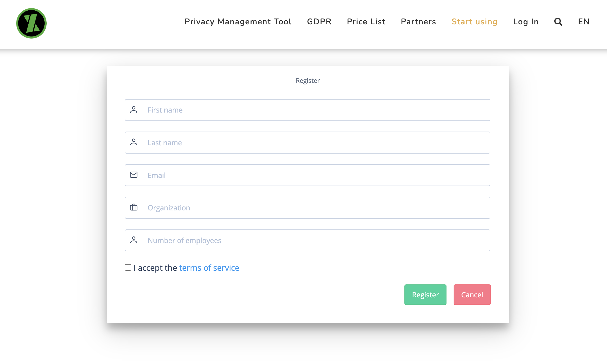Click Log In in the header
607x364 pixels.
(x=526, y=22)
